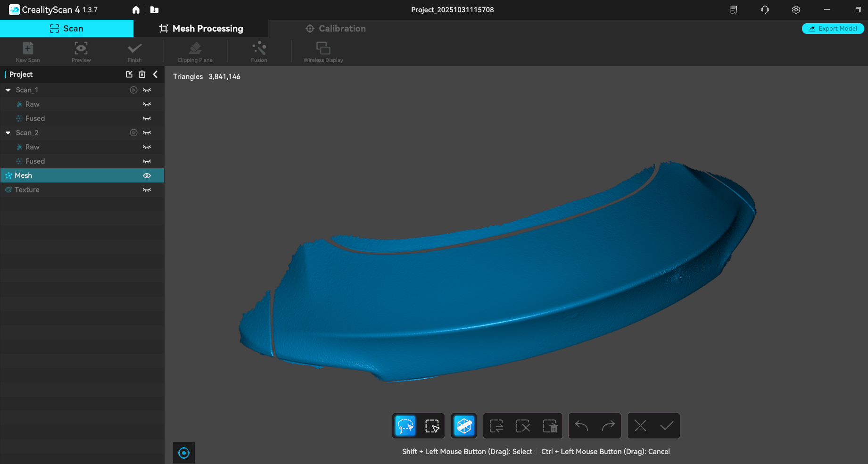The width and height of the screenshot is (868, 464).
Task: Select the lasso selection tool
Action: [x=405, y=426]
